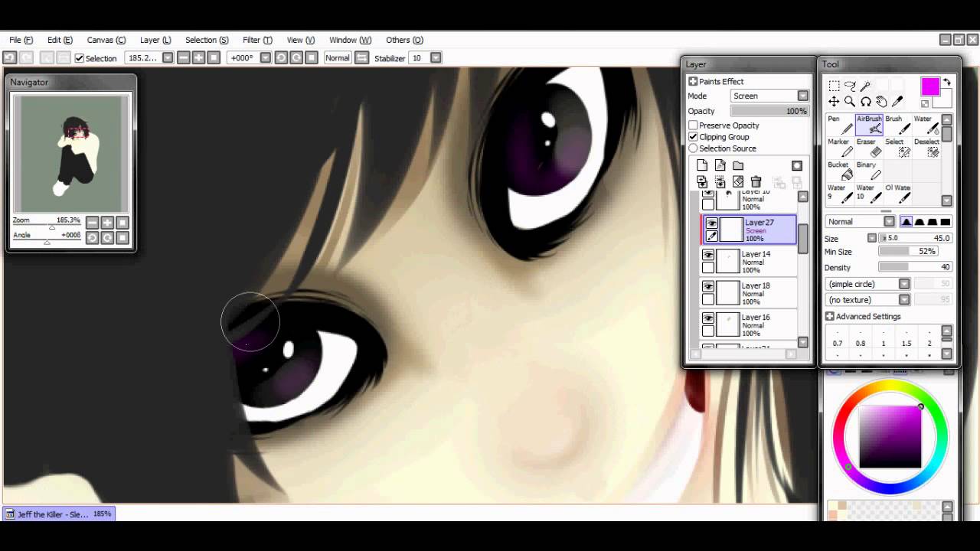Select the Marker tool
The image size is (980, 551).
pyautogui.click(x=840, y=148)
